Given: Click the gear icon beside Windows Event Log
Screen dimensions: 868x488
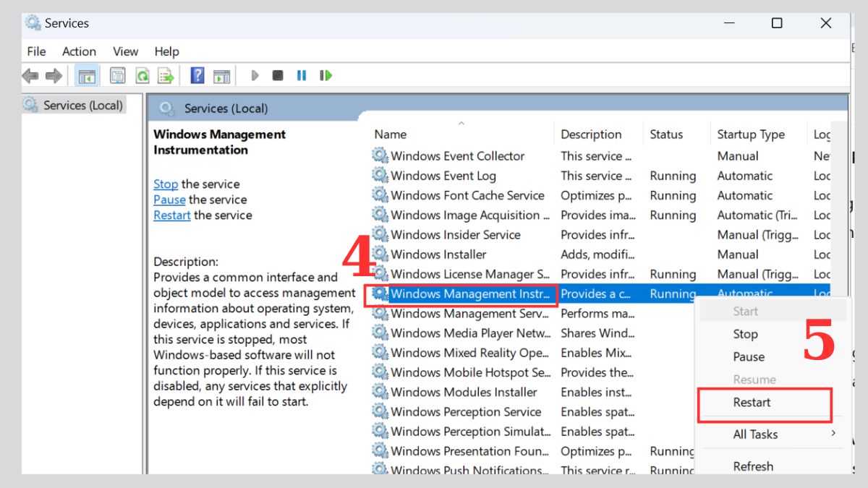Looking at the screenshot, I should tap(380, 175).
